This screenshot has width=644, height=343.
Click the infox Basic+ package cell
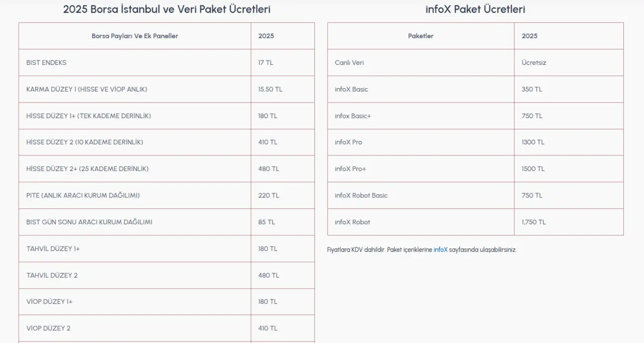point(353,116)
